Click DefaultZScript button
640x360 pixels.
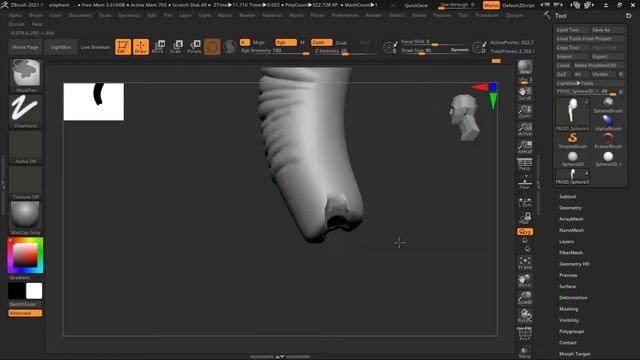click(518, 6)
